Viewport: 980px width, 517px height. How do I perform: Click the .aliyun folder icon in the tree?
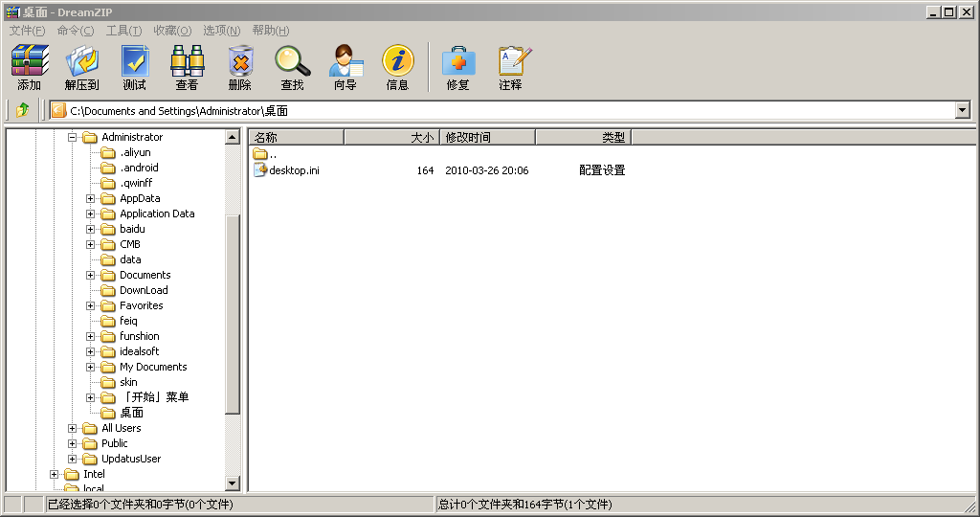point(108,152)
